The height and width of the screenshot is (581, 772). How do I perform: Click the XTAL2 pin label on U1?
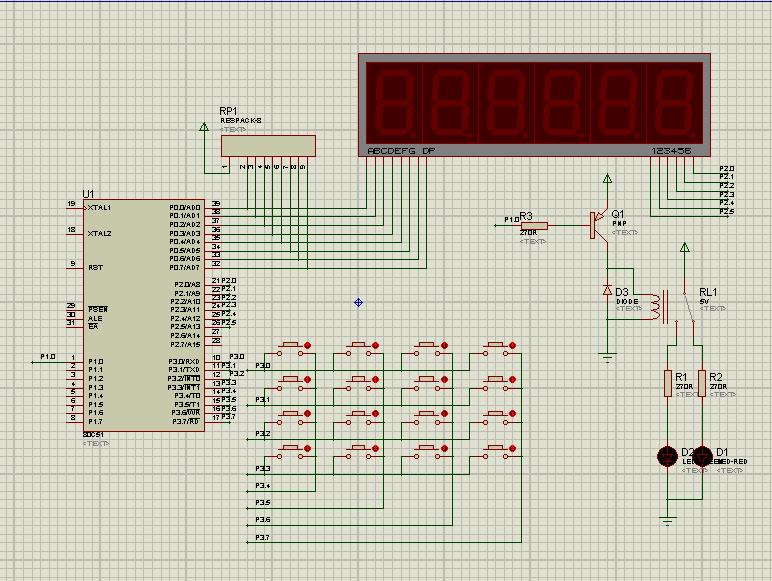click(x=99, y=233)
